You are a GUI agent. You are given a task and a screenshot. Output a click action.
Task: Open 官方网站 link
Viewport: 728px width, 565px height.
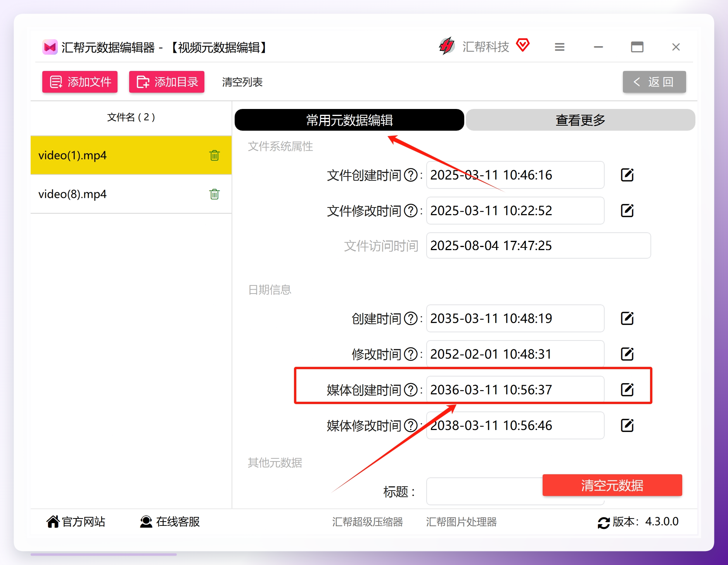(76, 522)
